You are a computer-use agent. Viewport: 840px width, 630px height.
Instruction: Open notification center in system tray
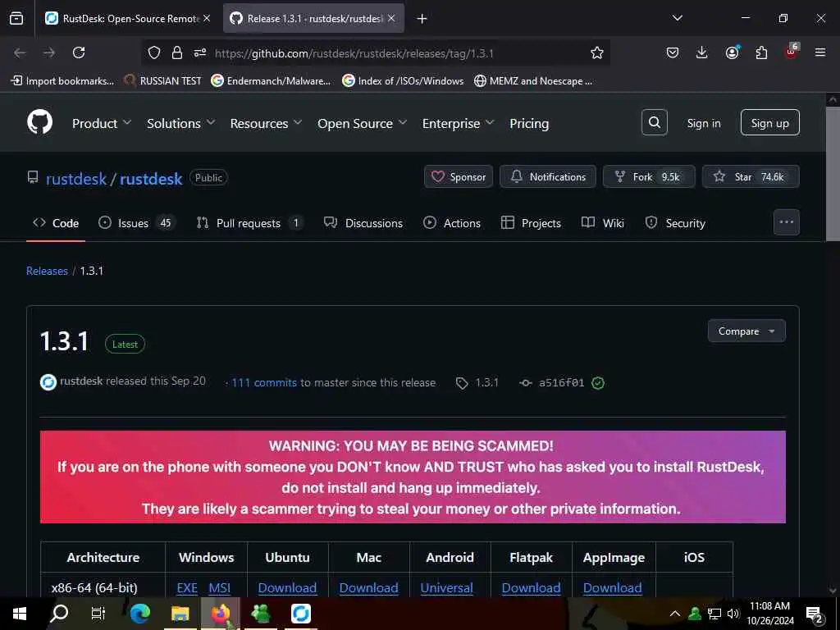815,614
